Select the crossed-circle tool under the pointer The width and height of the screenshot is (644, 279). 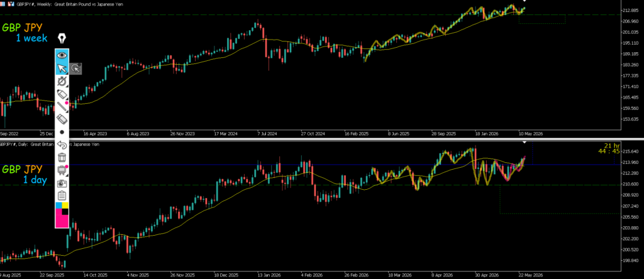click(x=62, y=81)
